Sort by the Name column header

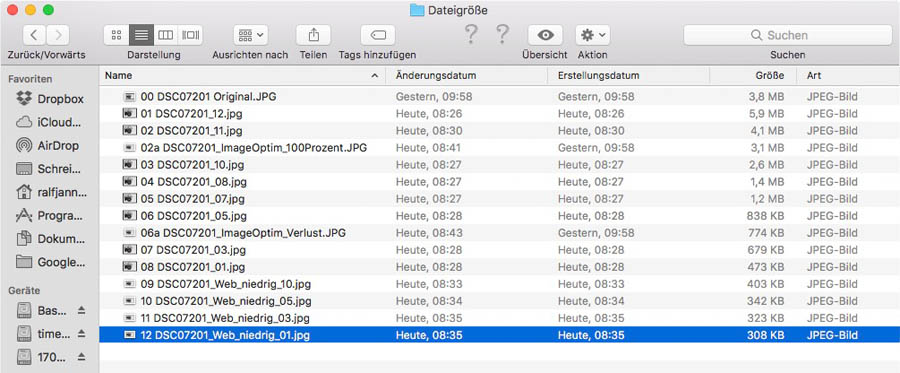[242, 76]
